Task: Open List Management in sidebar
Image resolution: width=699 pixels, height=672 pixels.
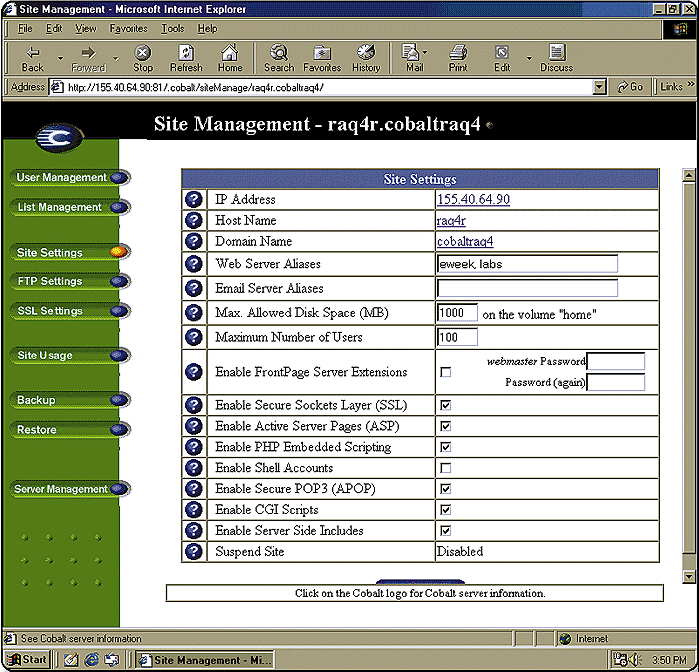Action: [x=70, y=207]
